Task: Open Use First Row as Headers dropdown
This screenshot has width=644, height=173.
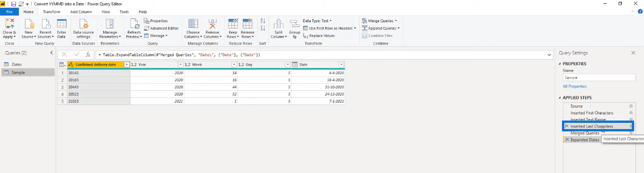Action: point(330,28)
